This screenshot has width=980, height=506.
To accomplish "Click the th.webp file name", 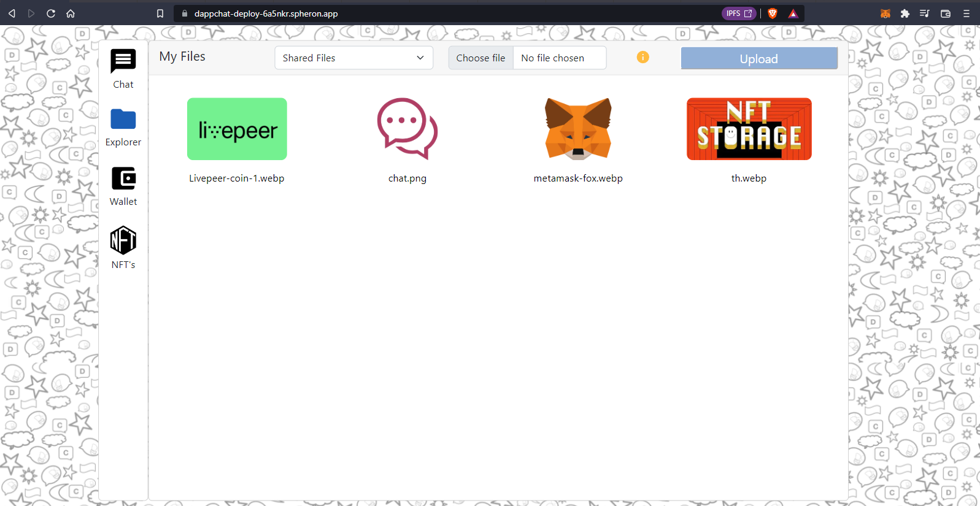I will click(x=749, y=178).
